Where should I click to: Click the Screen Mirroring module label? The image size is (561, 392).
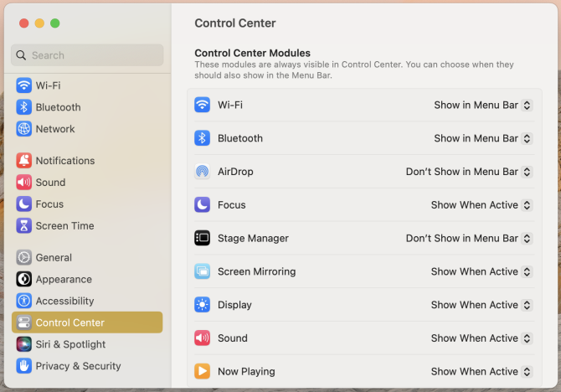pos(256,271)
